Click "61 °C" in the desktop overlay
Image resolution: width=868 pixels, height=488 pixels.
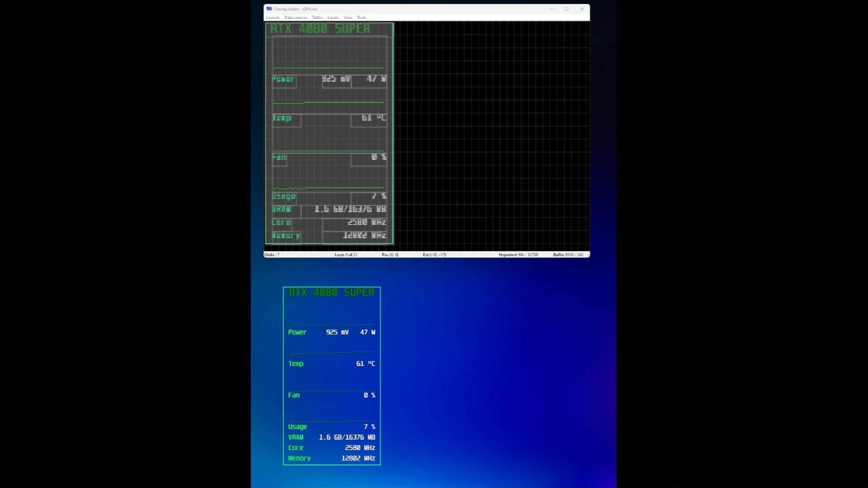pyautogui.click(x=366, y=364)
